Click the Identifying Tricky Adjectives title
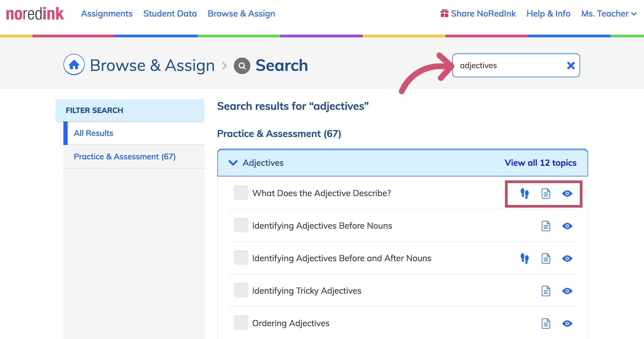 click(307, 291)
